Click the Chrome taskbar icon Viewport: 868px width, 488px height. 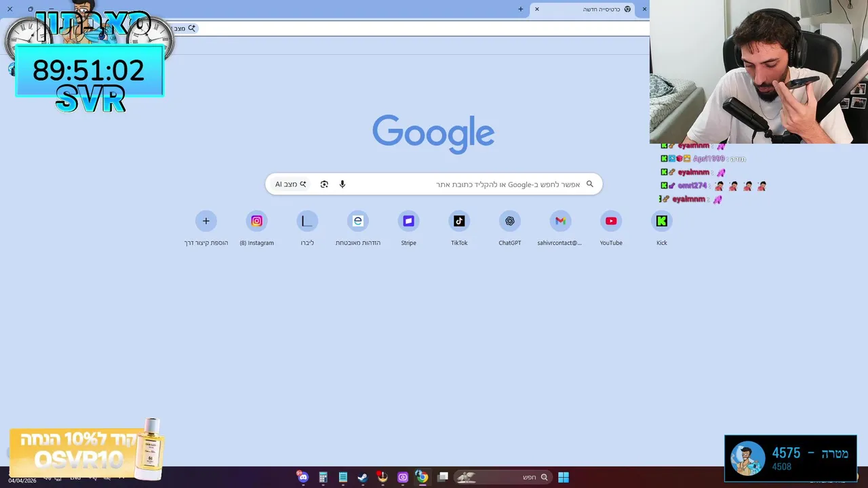click(x=422, y=477)
